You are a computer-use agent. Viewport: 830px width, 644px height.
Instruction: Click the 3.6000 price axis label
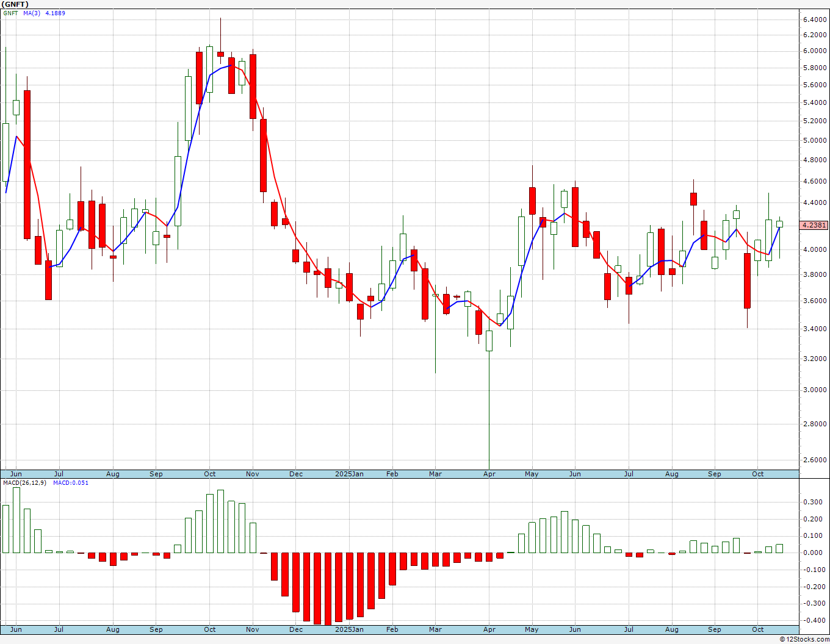click(815, 301)
